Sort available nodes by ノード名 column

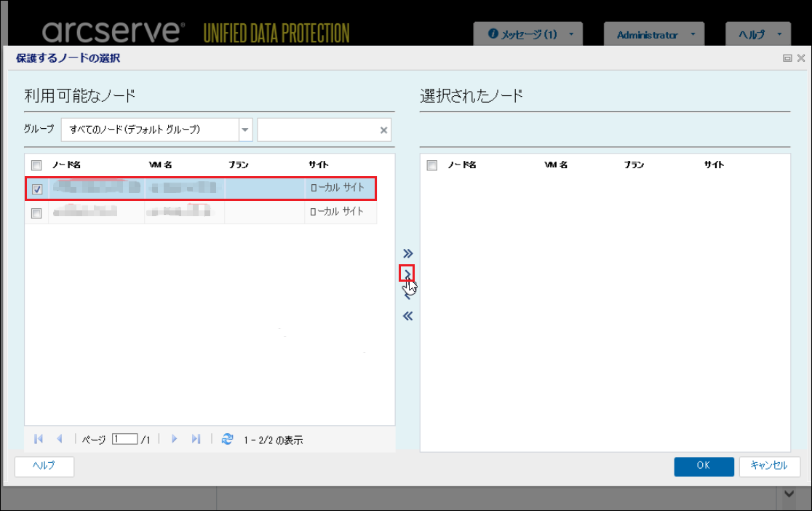click(67, 165)
